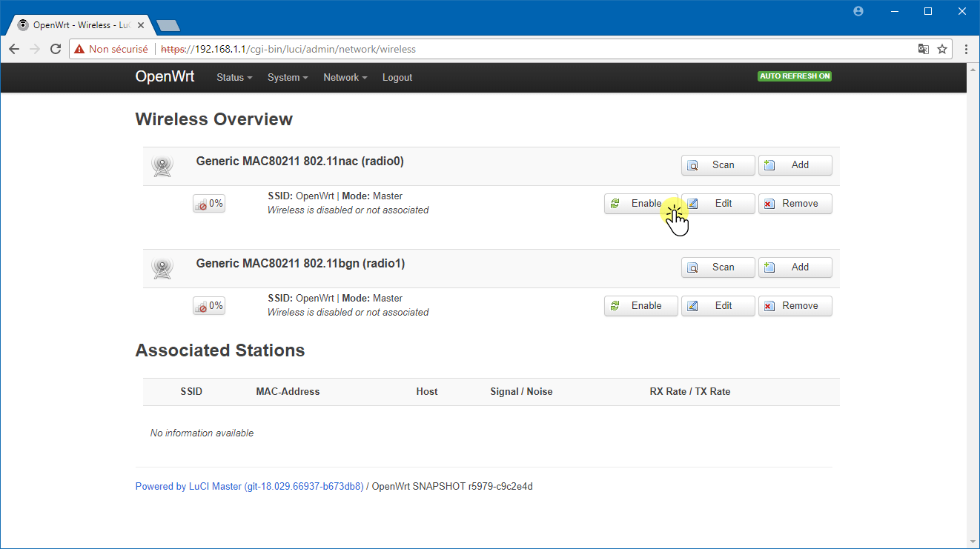Add a wireless network to radio1
Screen dimensions: 980x549
(795, 267)
